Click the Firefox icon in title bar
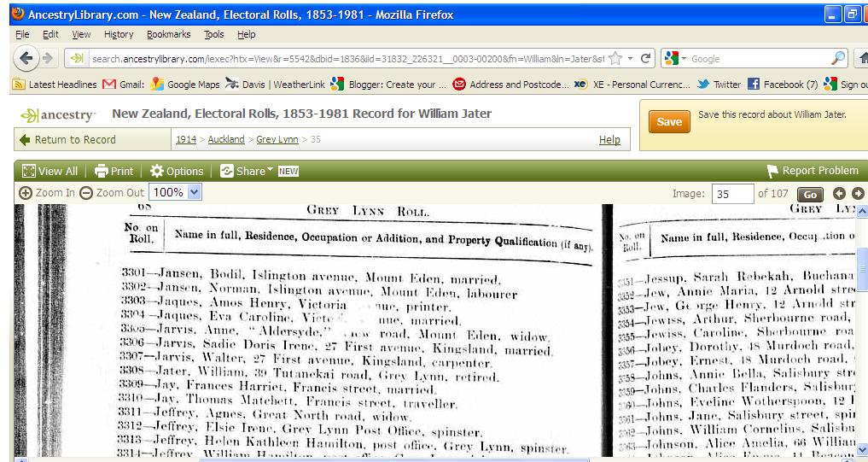This screenshot has height=462, width=868. click(x=18, y=14)
